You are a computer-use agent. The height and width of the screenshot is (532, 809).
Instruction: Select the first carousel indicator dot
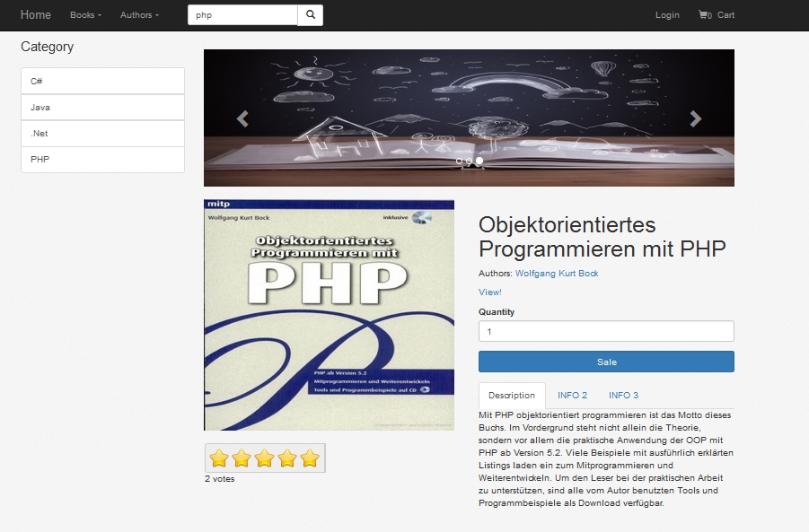[459, 161]
